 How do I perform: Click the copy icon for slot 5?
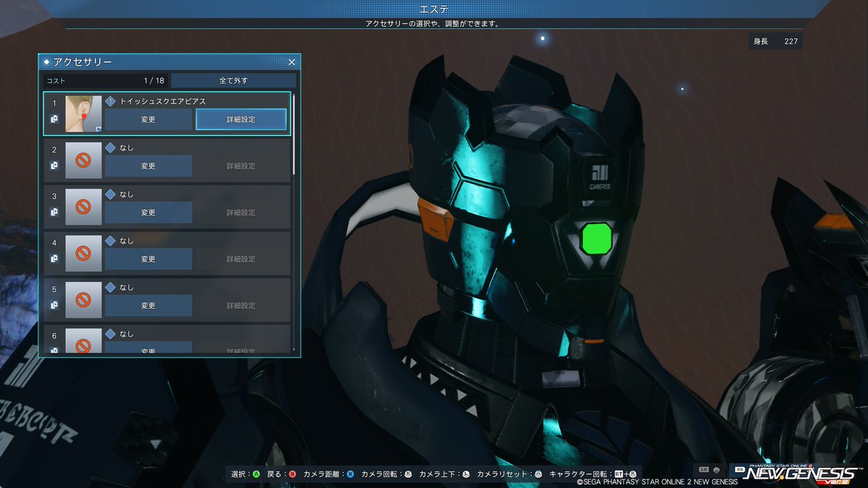(54, 305)
